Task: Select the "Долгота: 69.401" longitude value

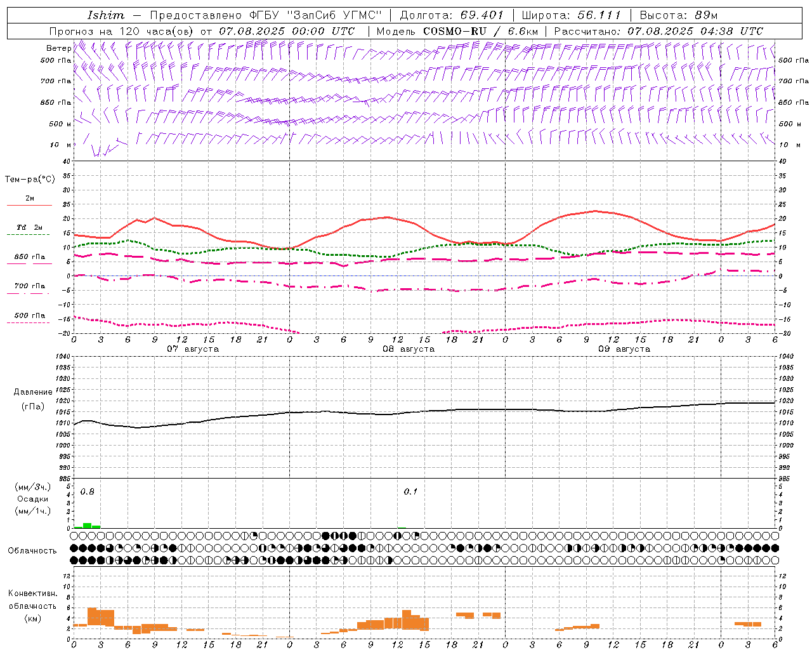Action: click(452, 15)
